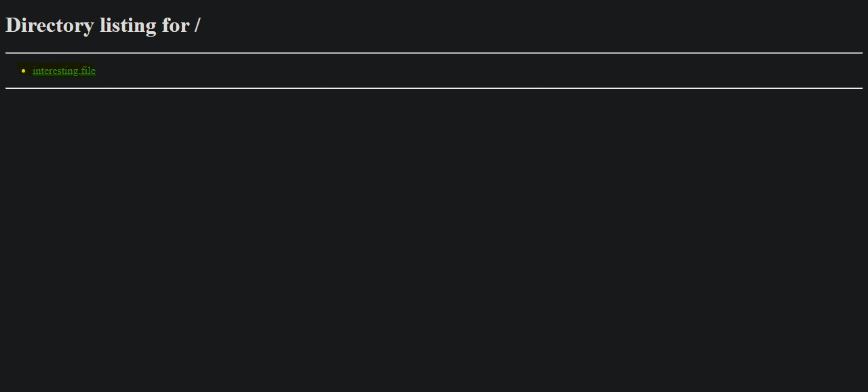Focus the page body's empty center
The height and width of the screenshot is (392, 868).
(x=434, y=237)
